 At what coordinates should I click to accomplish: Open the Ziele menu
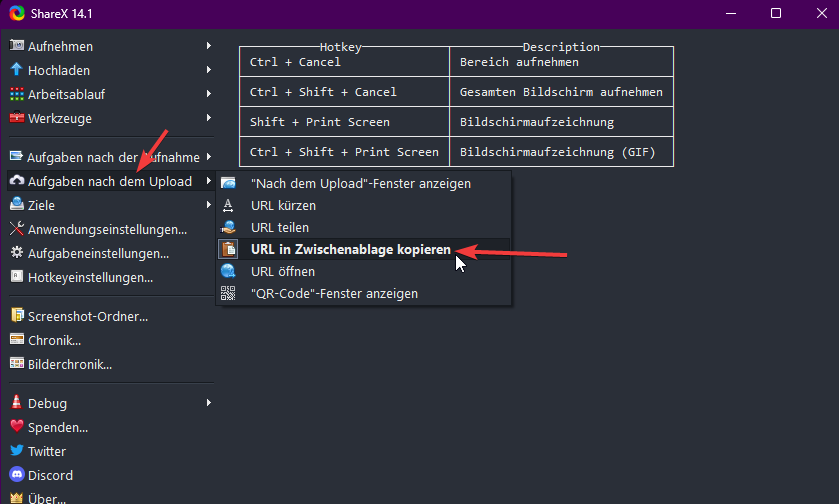(x=41, y=205)
